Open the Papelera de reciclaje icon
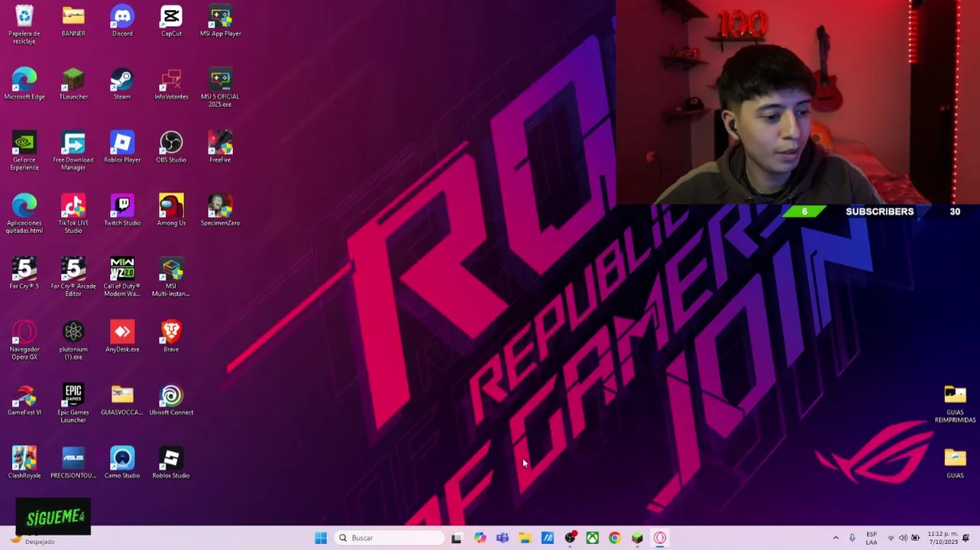The height and width of the screenshot is (550, 980). pos(24,24)
